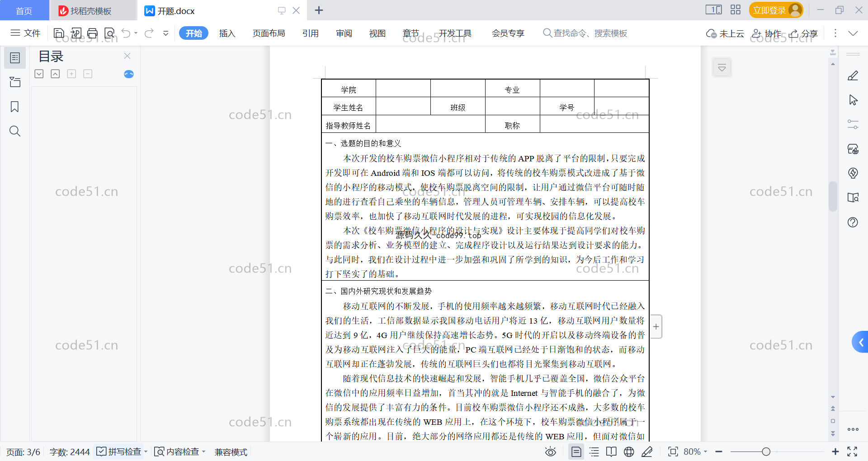Select the pen style tool in right sidebar

[853, 75]
